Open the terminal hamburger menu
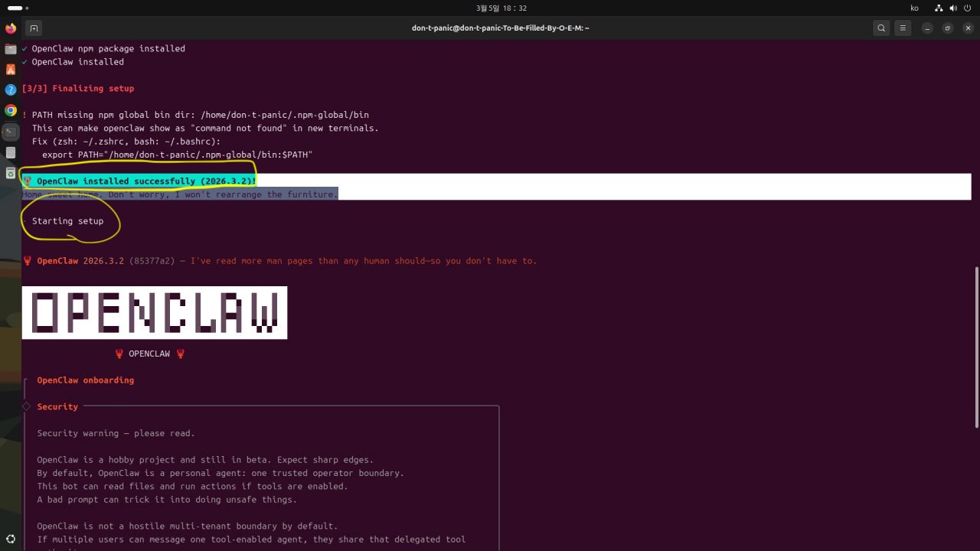This screenshot has width=980, height=551. coord(903,28)
